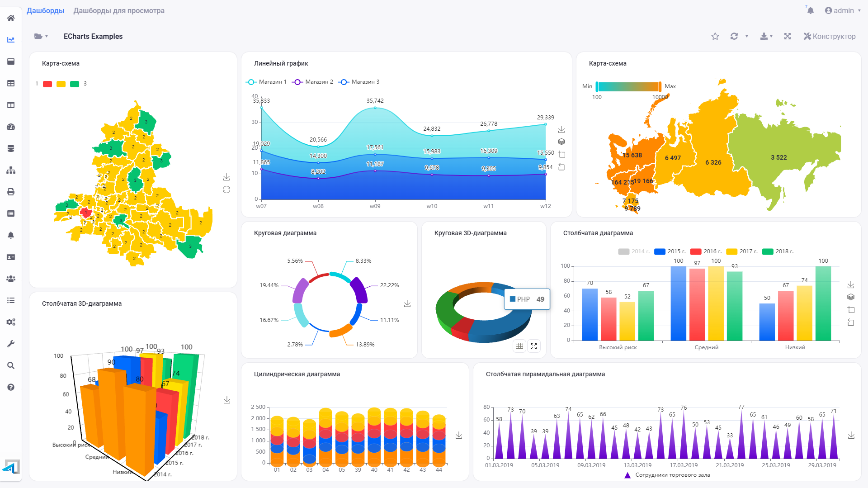
Task: Open the admin user dropdown
Action: (843, 10)
